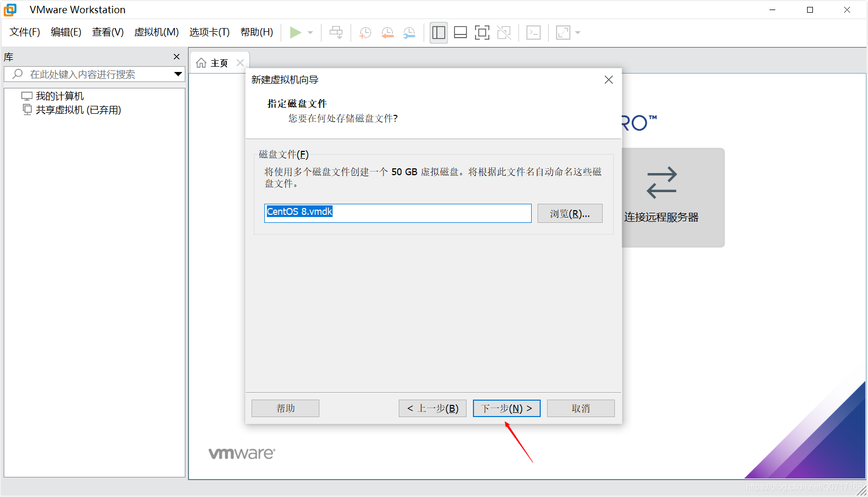The image size is (868, 497).
Task: Open the snapshot manager wrench-clock icon
Action: pos(409,33)
